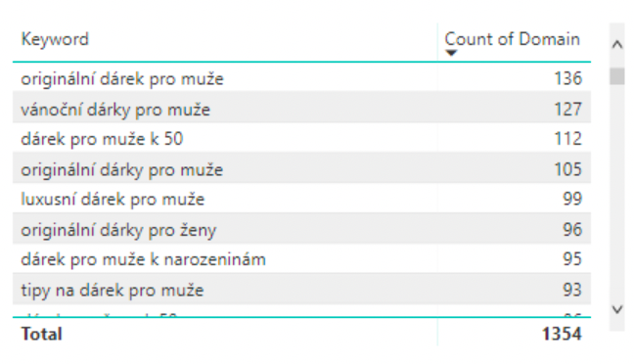Click the descending sort arrow under Count of Domain
The image size is (634, 364).
pyautogui.click(x=451, y=53)
